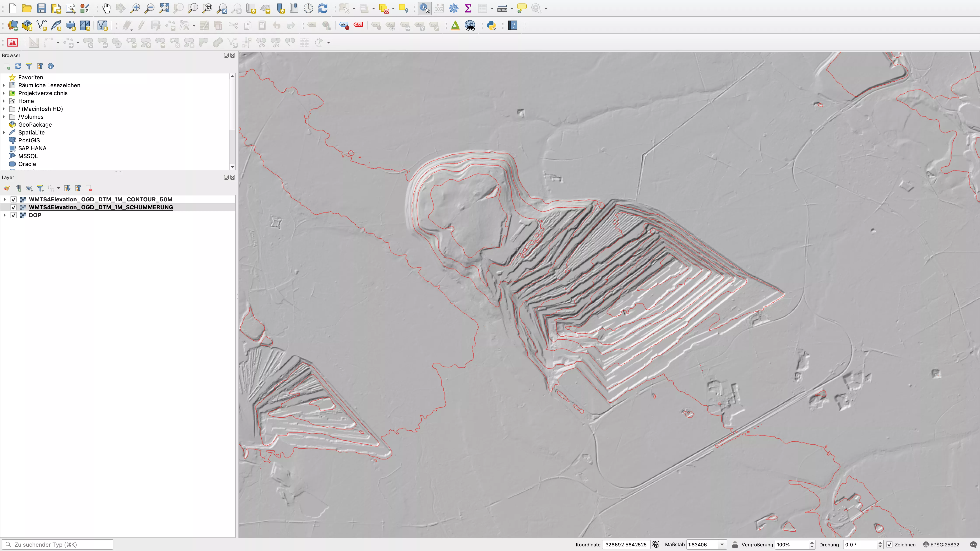The width and height of the screenshot is (980, 551).
Task: Expand the Projektverzeichnis tree node
Action: click(4, 93)
